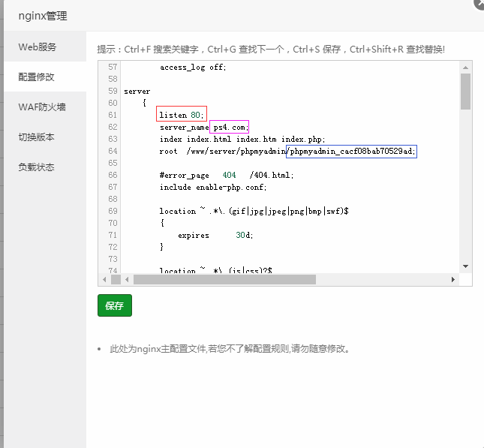
Task: Switch to WAF防火墙 tab
Action: click(45, 107)
